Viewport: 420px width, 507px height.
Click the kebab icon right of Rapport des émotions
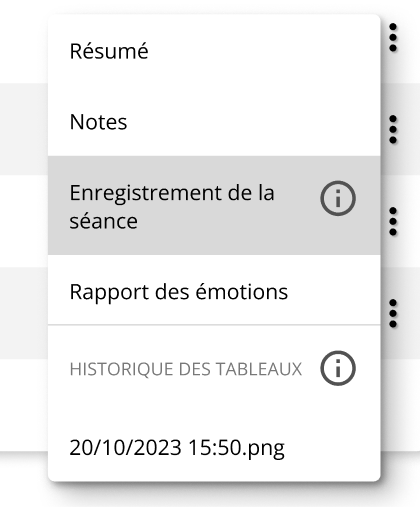click(x=393, y=313)
